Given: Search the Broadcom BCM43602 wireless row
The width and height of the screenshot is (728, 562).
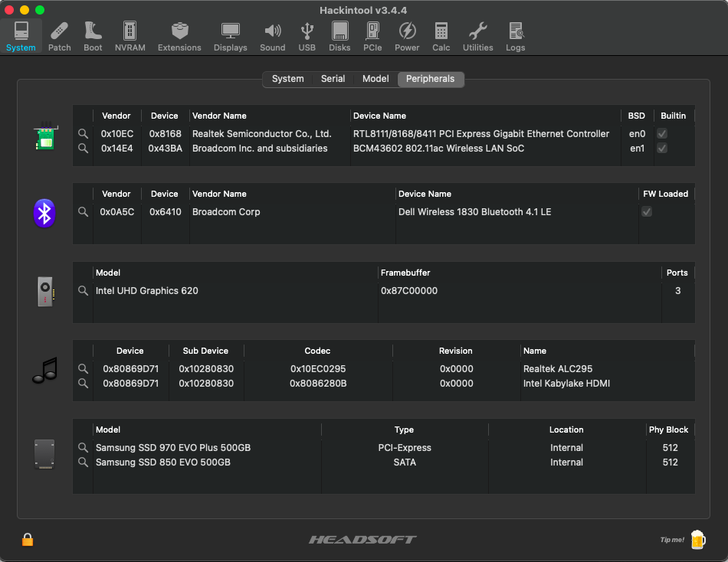Looking at the screenshot, I should pos(83,148).
